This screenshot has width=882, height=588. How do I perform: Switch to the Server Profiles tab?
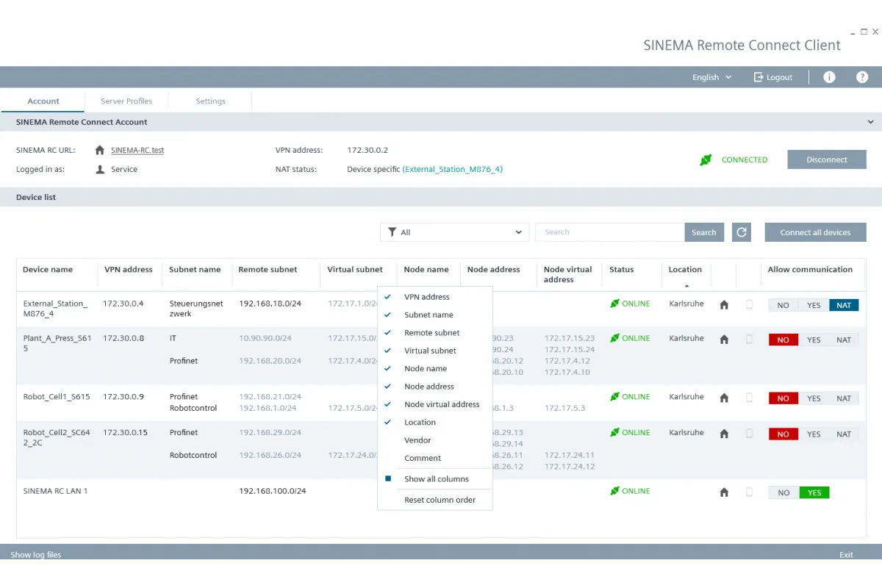click(x=126, y=101)
